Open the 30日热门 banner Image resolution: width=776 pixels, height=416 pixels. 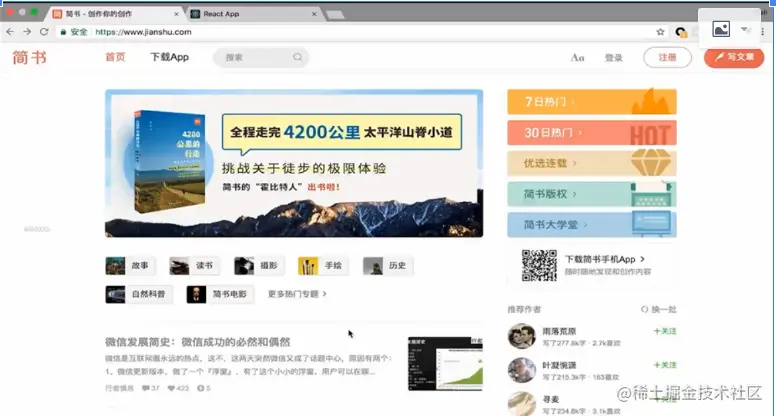point(592,133)
